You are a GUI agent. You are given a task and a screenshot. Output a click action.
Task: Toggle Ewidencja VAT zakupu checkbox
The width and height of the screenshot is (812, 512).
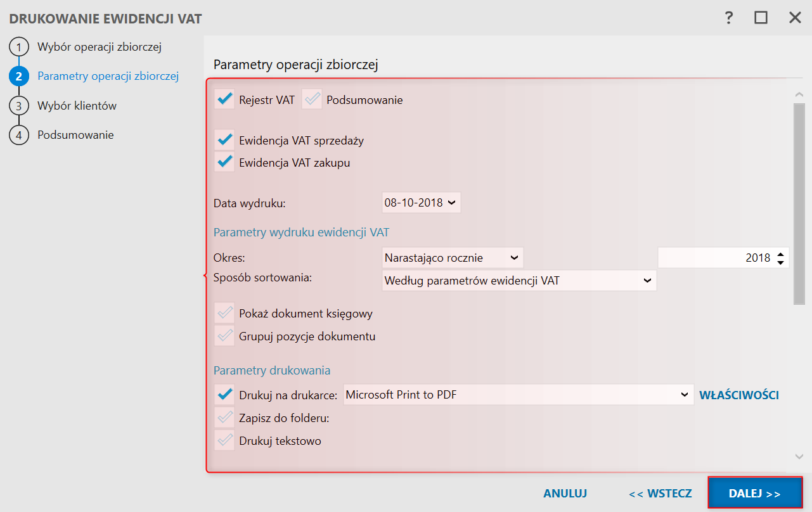[x=224, y=163]
